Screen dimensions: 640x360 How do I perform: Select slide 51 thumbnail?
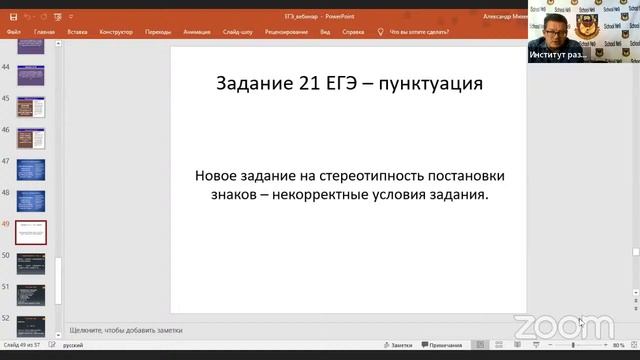click(x=31, y=296)
